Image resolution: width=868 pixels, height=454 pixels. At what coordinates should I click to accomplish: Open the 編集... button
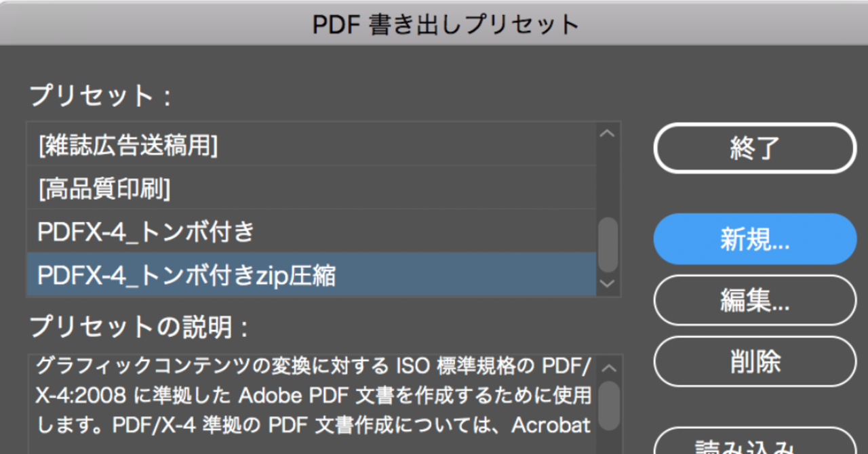click(755, 300)
